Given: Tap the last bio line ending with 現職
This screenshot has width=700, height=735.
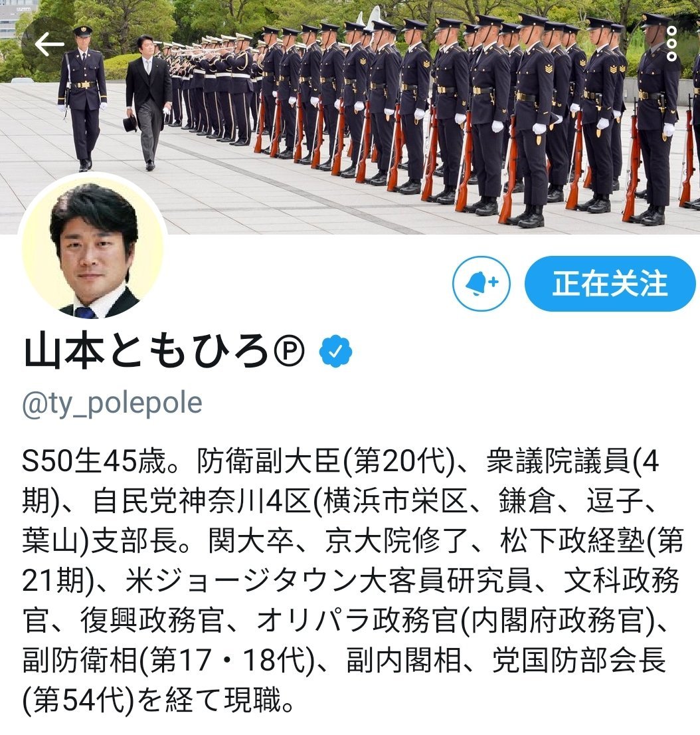Looking at the screenshot, I should 159,700.
